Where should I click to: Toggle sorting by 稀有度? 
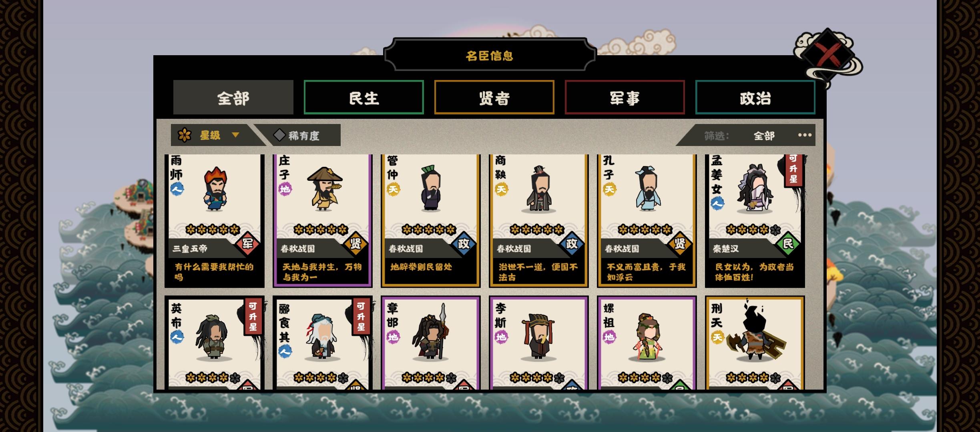click(297, 136)
